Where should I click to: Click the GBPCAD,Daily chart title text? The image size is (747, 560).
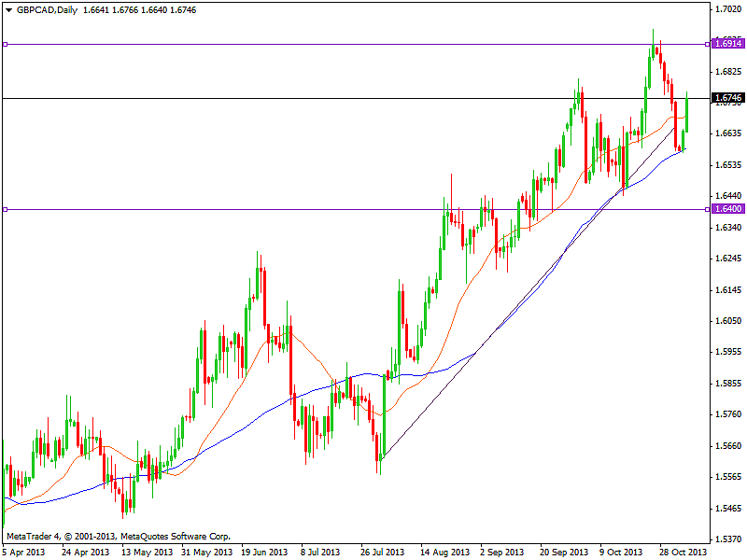(46, 8)
